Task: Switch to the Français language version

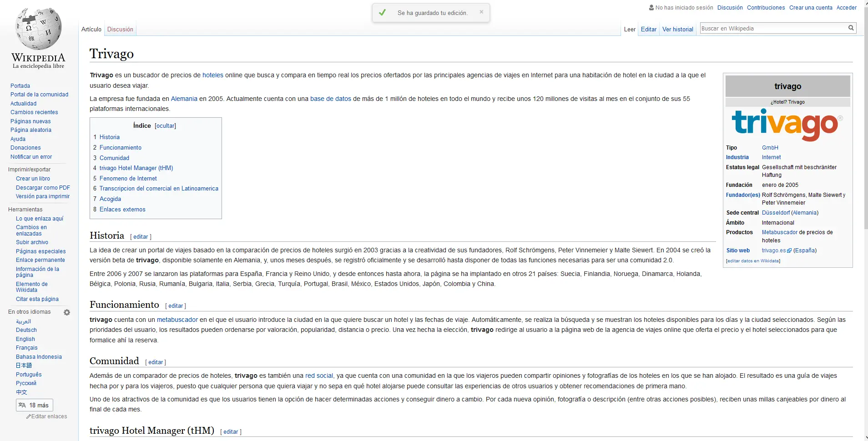Action: [27, 348]
